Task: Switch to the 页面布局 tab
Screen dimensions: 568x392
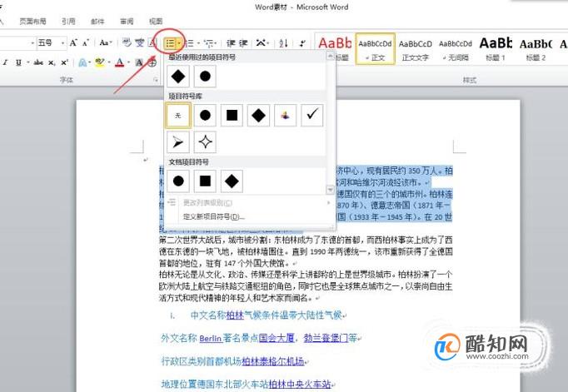Action: tap(32, 22)
